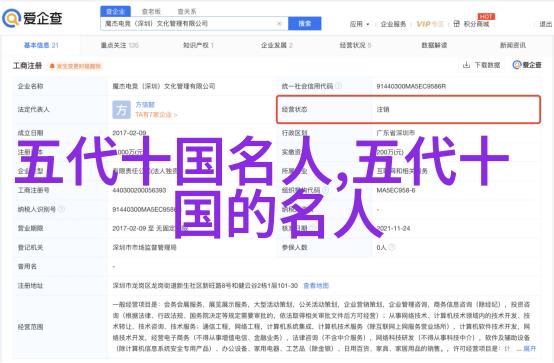The height and width of the screenshot is (363, 554).
Task: Select founding date 2017-02-09
Action: (129, 133)
